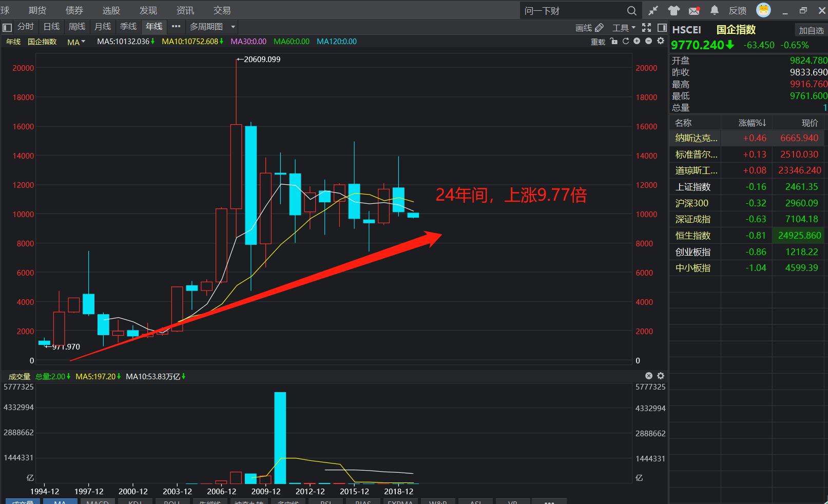Click the magnifier search icon
Screen dimensions: 828x504
pyautogui.click(x=631, y=11)
